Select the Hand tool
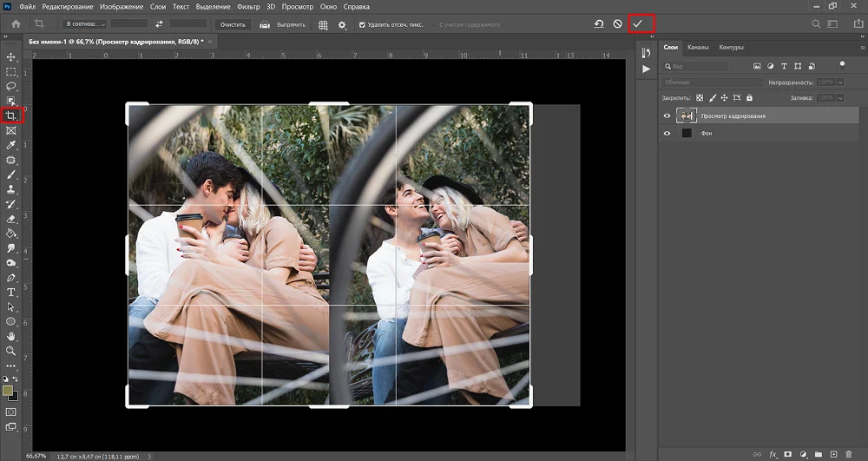Viewport: 868px width, 461px height. point(11,337)
